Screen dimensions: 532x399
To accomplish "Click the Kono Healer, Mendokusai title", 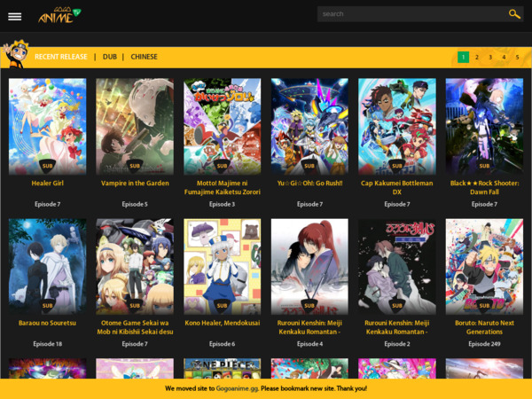I will (x=223, y=323).
